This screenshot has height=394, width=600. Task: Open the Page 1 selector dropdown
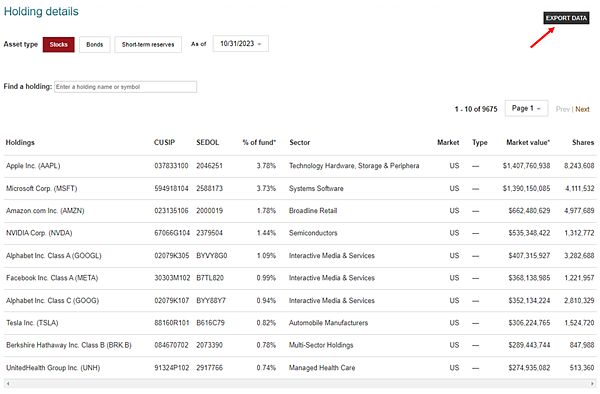[526, 108]
